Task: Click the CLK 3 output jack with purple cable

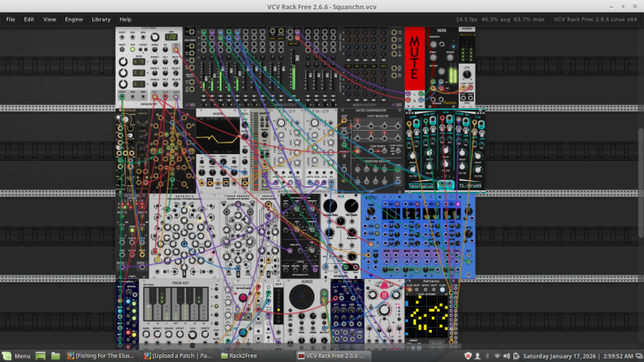Action: (x=176, y=97)
